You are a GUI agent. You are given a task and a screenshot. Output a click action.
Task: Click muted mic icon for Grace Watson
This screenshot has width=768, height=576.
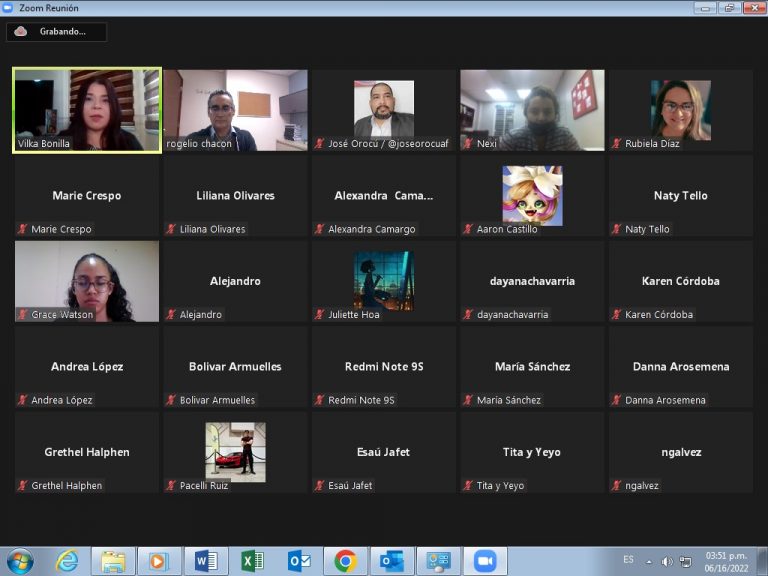click(x=22, y=314)
